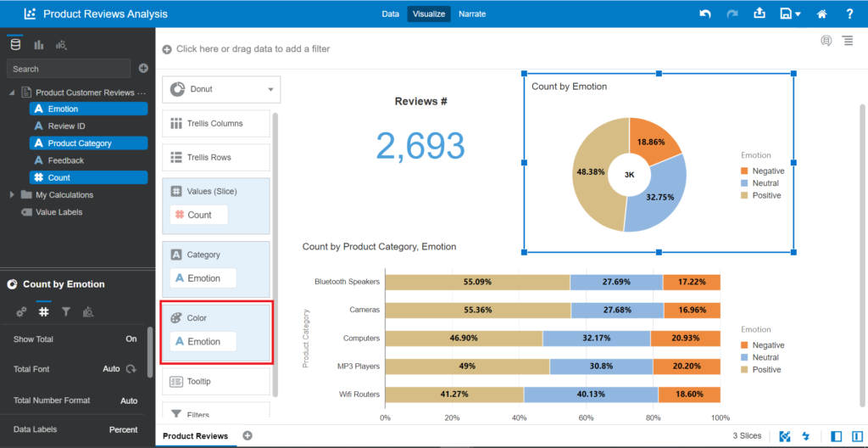Click the 48.38% donut slice
The width and height of the screenshot is (868, 448).
pyautogui.click(x=590, y=171)
